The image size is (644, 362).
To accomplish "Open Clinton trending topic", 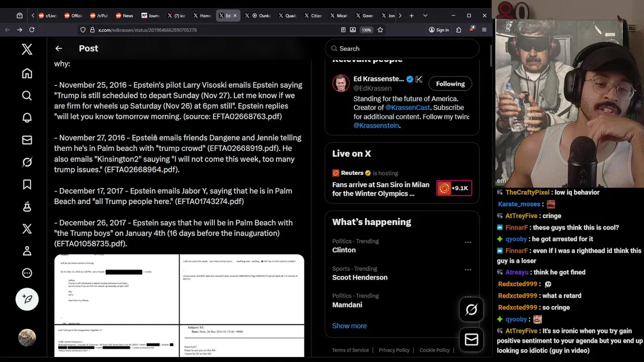I will tap(344, 250).
